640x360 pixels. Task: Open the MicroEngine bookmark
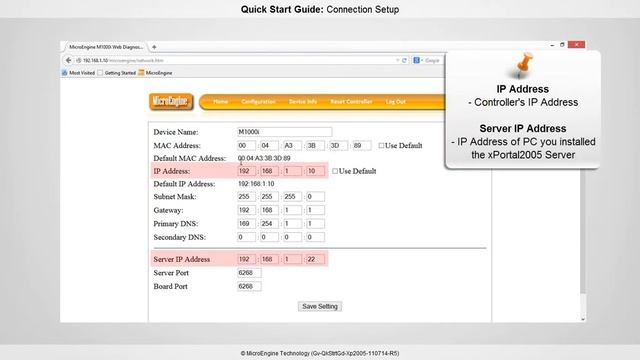pos(155,73)
